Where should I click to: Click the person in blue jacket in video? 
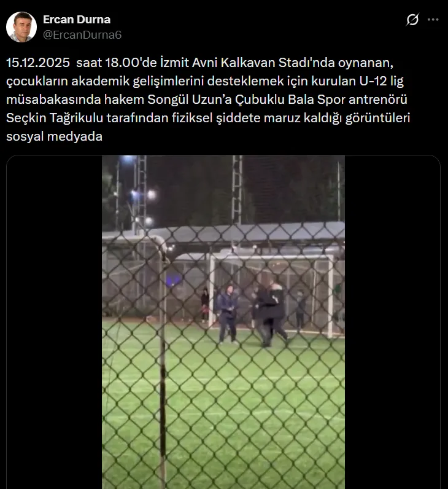[228, 315]
